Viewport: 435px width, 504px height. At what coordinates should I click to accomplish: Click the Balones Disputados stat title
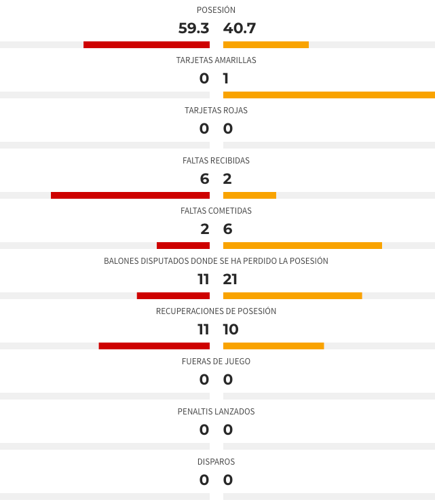point(216,261)
